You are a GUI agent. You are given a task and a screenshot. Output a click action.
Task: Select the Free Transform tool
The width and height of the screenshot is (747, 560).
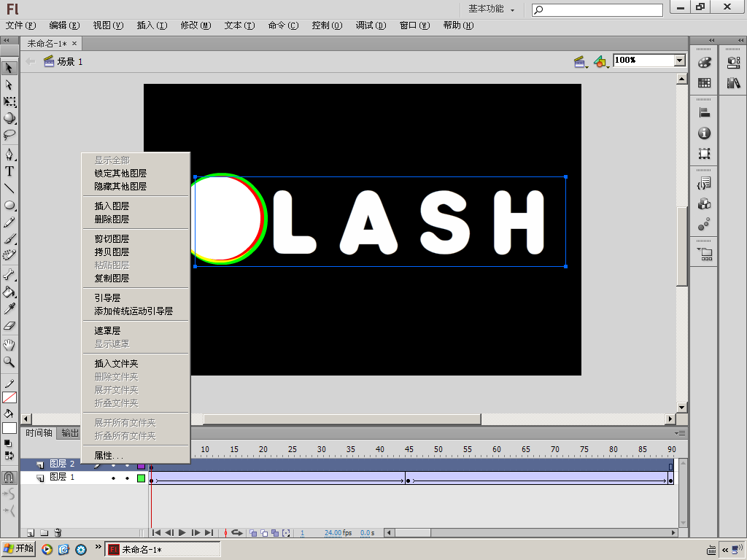pyautogui.click(x=9, y=101)
